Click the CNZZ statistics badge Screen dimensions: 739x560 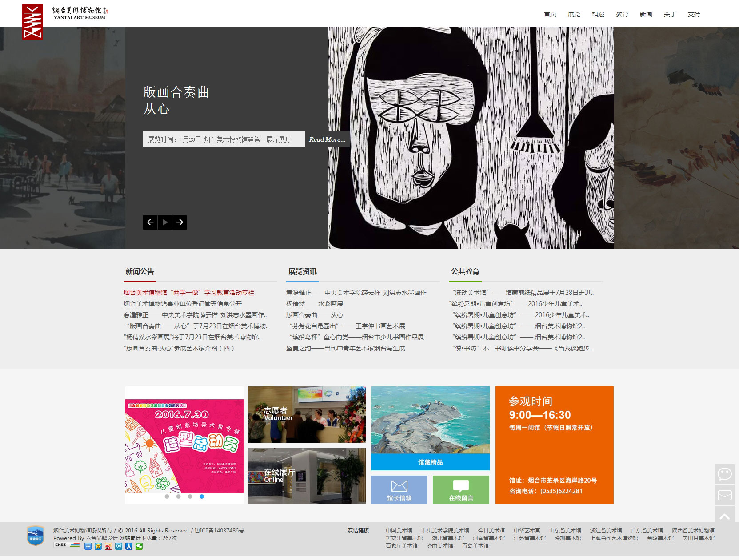[x=67, y=545]
